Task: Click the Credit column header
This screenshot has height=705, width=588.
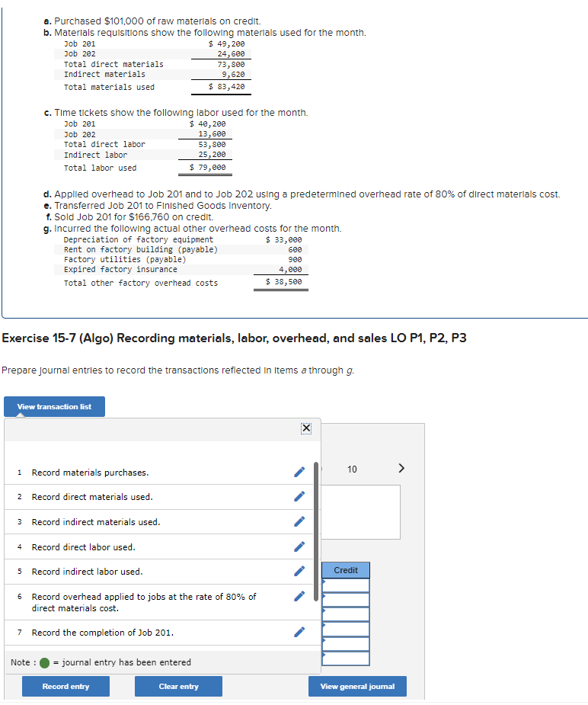Action: (x=346, y=570)
